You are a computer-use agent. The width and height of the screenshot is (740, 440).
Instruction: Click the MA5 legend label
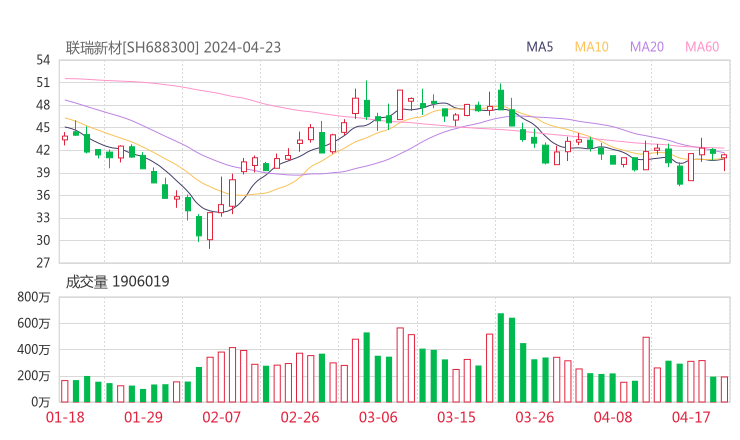point(539,47)
